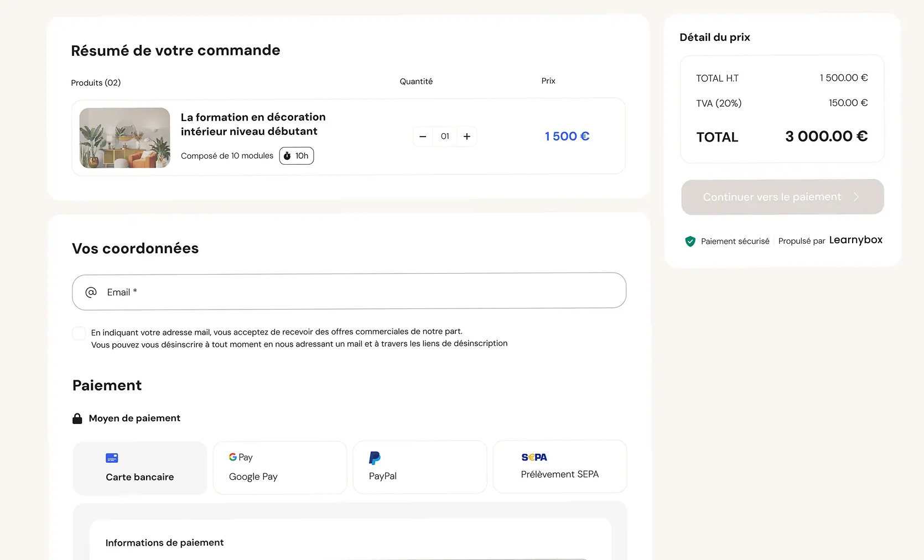Click the blue credit card icon
Viewport: 924px width, 560px height.
pos(112,458)
